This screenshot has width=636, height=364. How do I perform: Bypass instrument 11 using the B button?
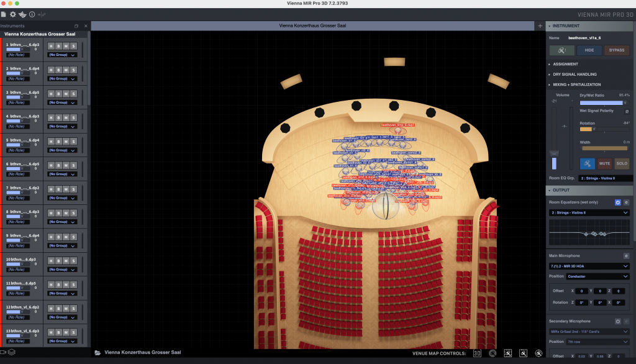[58, 285]
